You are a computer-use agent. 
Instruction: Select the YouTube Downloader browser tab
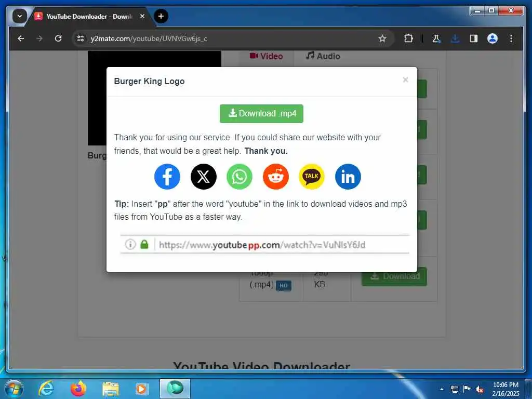89,16
